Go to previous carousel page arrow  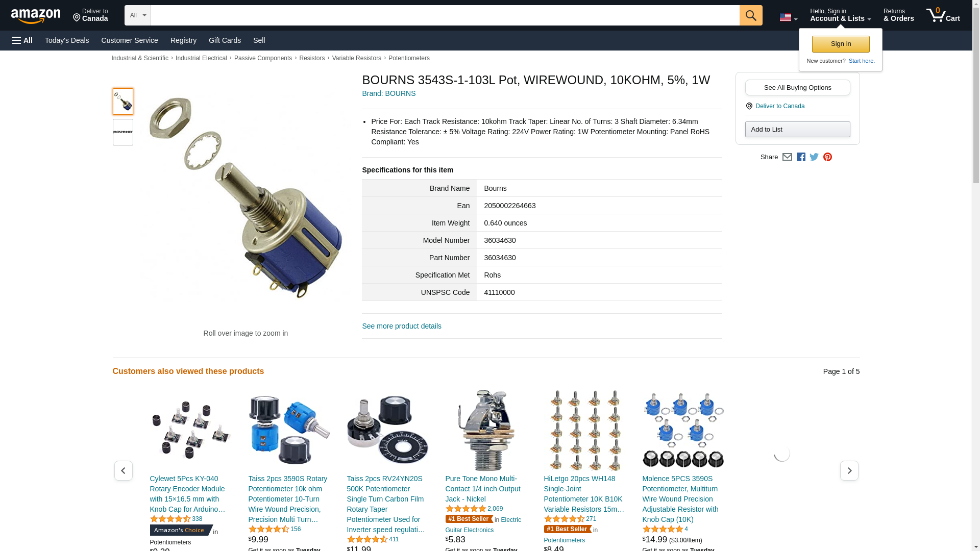point(123,470)
